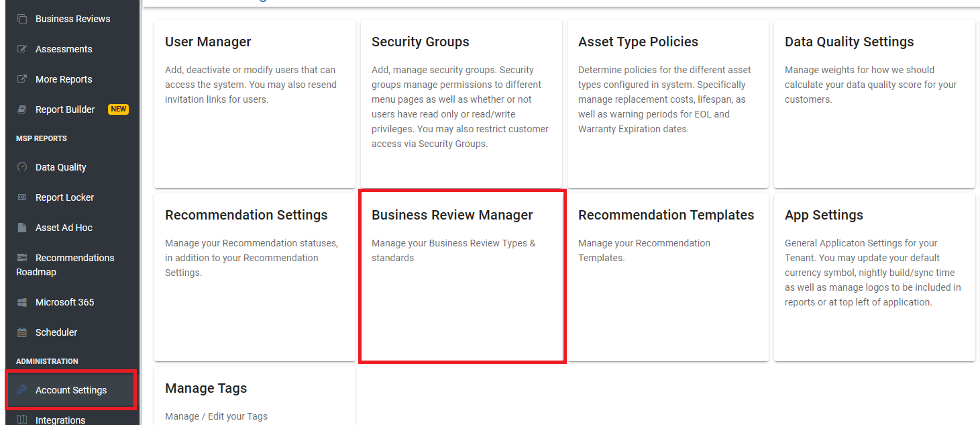Open the Security Groups settings card
The height and width of the screenshot is (425, 980).
(x=461, y=104)
